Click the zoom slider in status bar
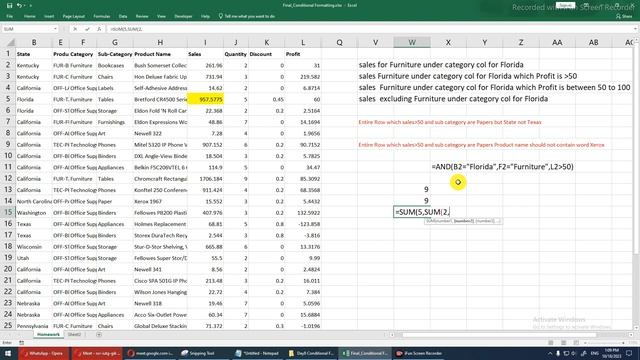This screenshot has height=360, width=640. 604,343
